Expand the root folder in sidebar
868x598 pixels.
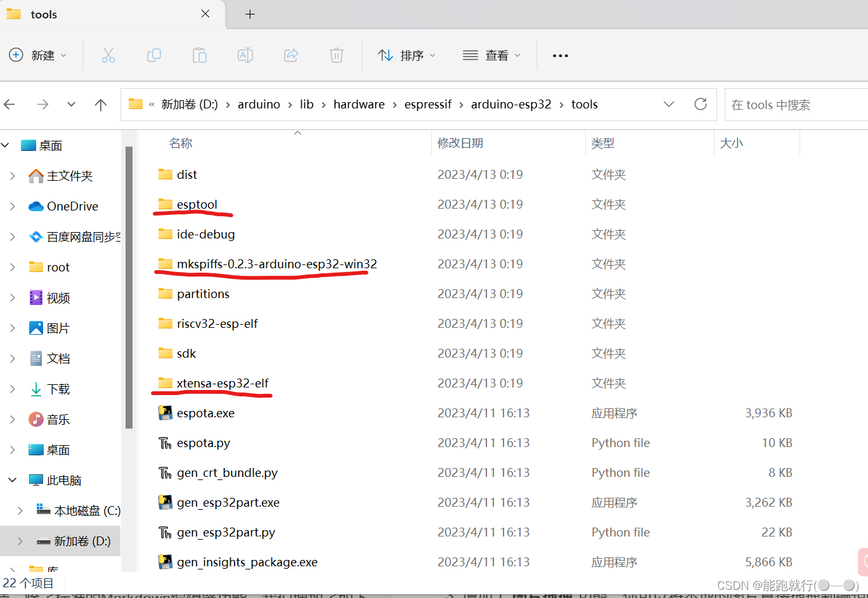click(x=12, y=267)
